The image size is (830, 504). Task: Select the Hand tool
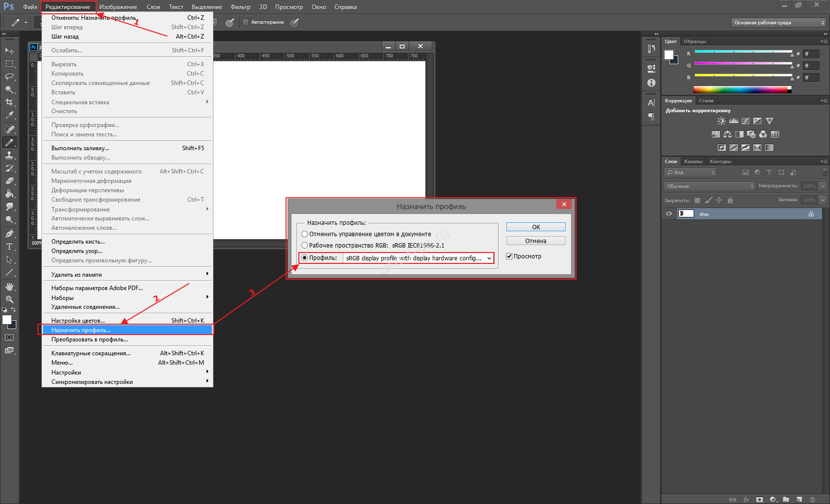9,287
